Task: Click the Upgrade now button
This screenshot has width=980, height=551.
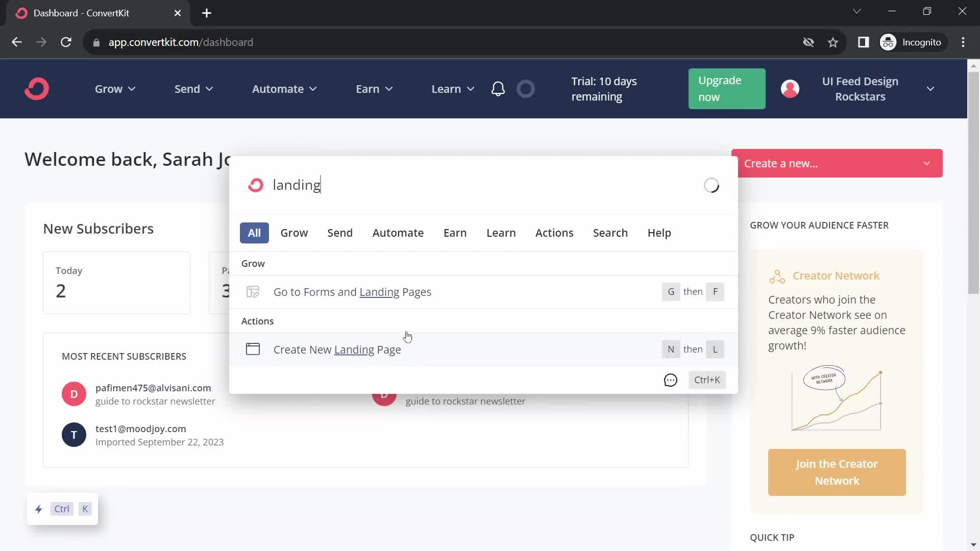Action: (x=727, y=88)
